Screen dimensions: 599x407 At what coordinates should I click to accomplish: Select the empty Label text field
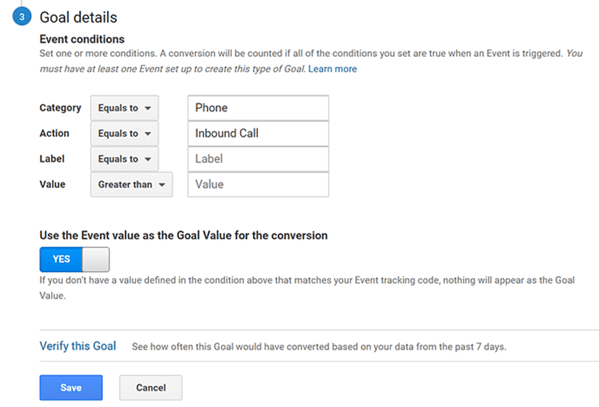(258, 159)
